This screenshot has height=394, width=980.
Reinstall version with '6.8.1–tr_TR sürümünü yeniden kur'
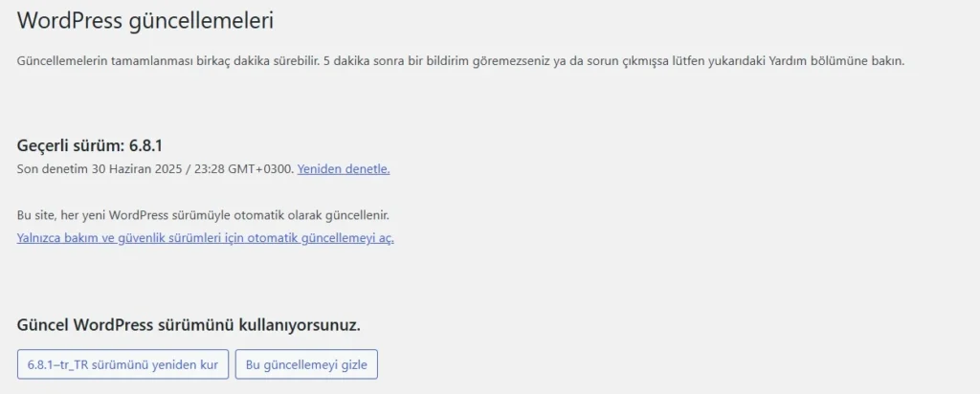click(x=123, y=364)
